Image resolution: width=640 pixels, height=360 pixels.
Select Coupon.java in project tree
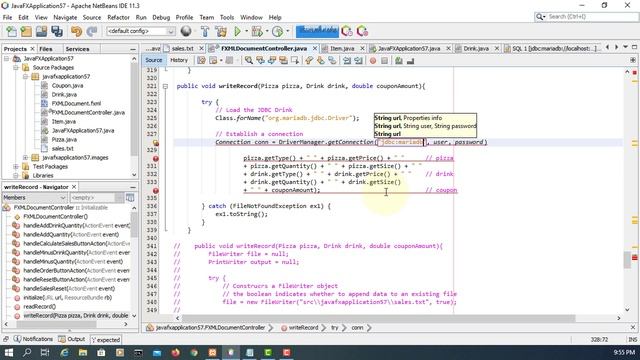coord(67,86)
